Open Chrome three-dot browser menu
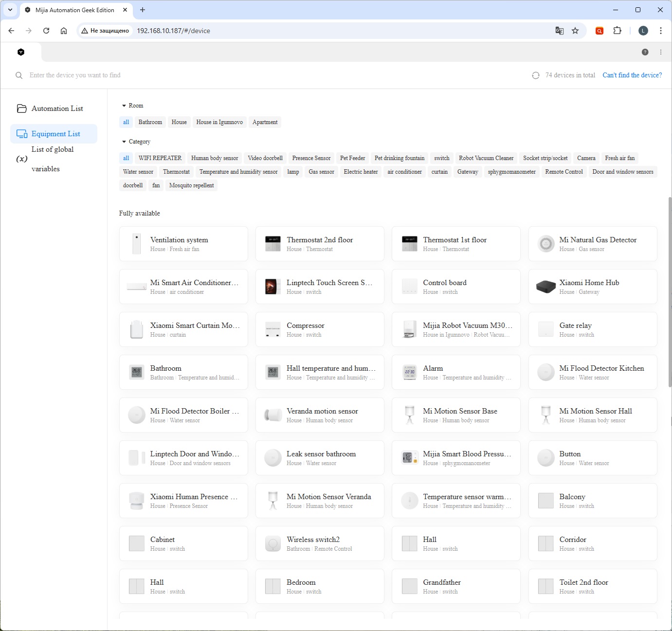 pos(660,31)
